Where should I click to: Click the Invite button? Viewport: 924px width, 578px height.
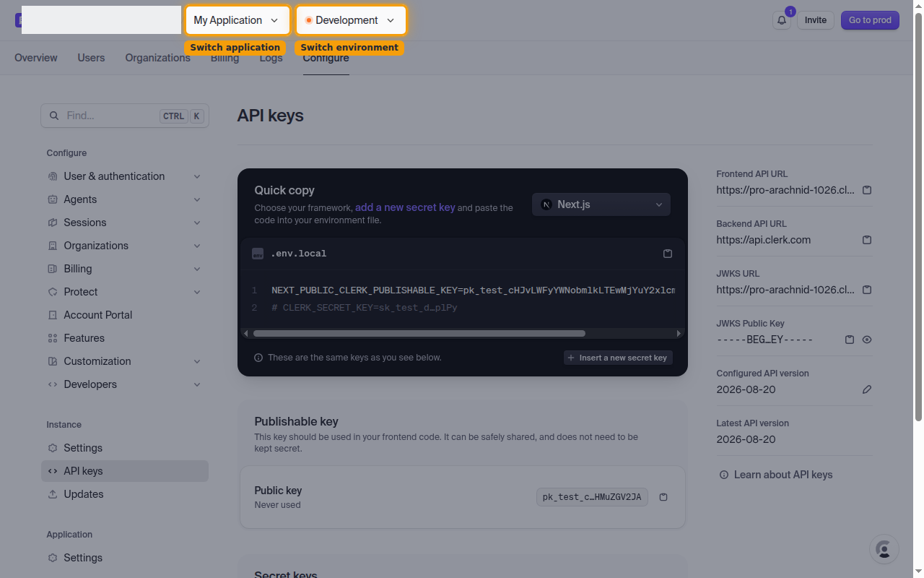[x=816, y=20]
